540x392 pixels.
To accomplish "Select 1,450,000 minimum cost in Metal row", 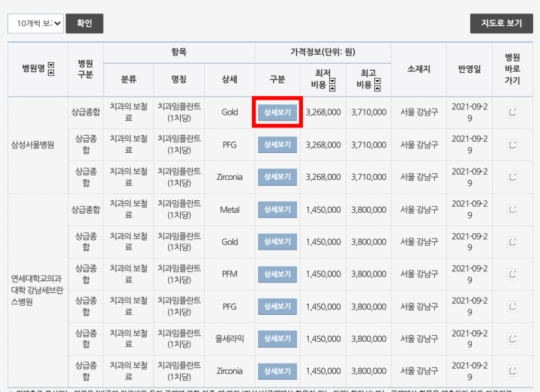I will pyautogui.click(x=323, y=210).
